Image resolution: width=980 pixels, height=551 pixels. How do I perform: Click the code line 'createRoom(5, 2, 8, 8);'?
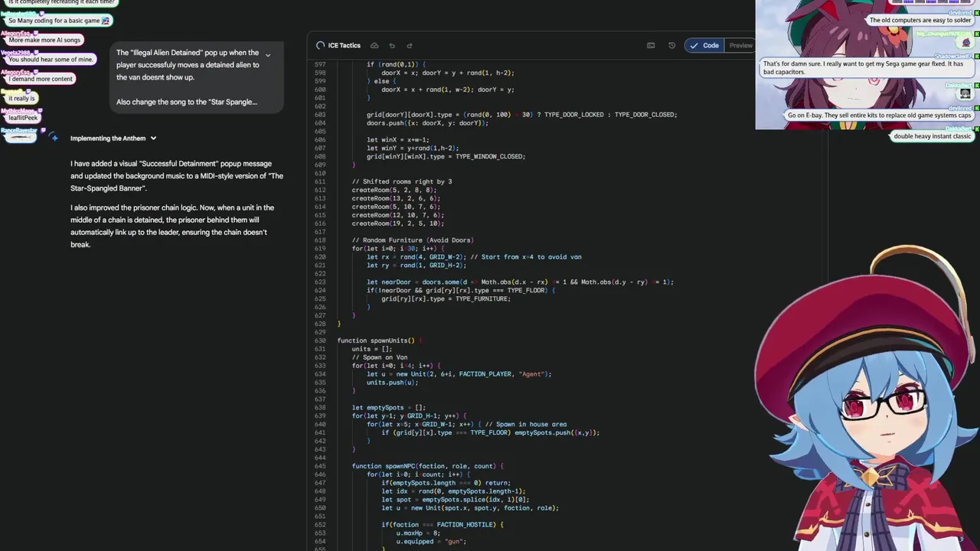394,190
